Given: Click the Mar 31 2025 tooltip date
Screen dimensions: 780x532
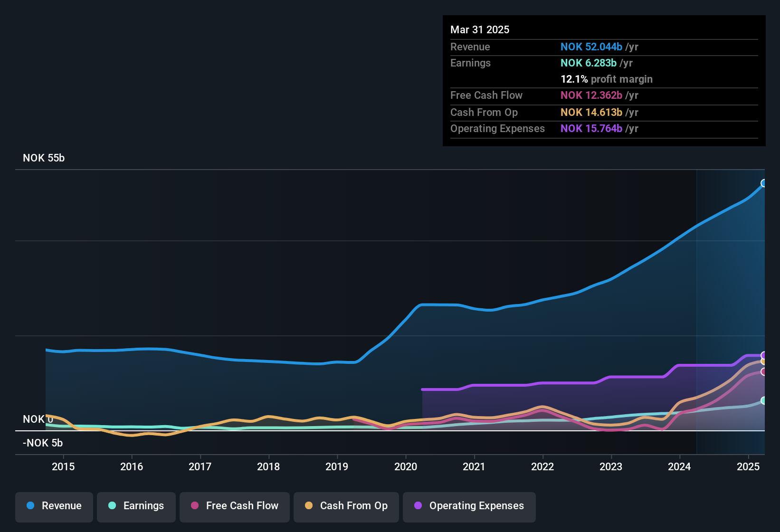Looking at the screenshot, I should [x=480, y=30].
